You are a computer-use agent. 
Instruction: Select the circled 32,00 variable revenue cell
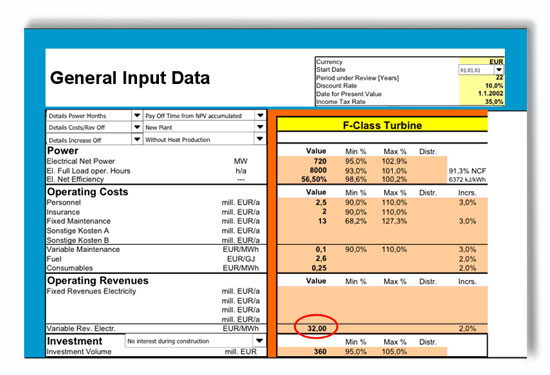coord(317,328)
